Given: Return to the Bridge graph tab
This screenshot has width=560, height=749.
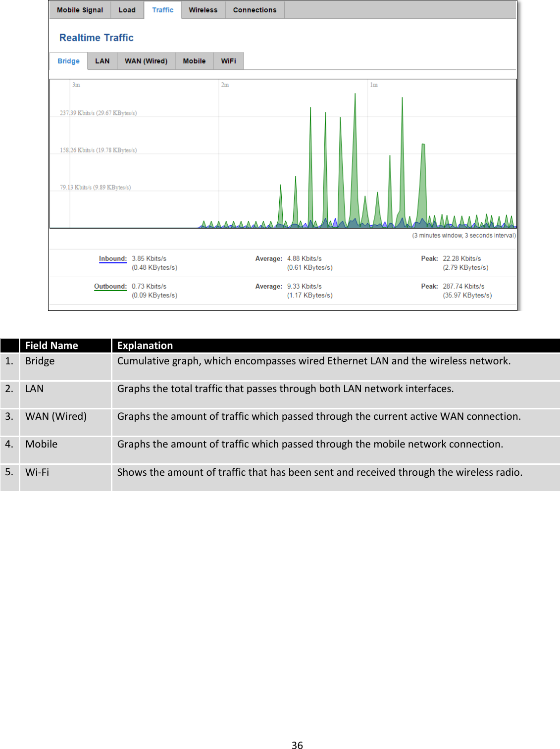Looking at the screenshot, I should point(68,61).
